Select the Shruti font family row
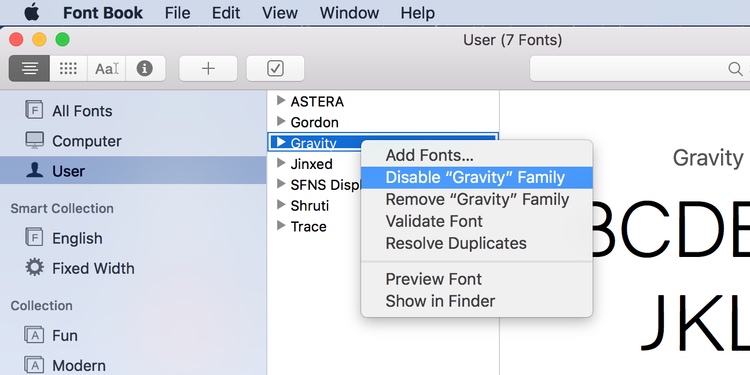750x375 pixels. [x=383, y=205]
